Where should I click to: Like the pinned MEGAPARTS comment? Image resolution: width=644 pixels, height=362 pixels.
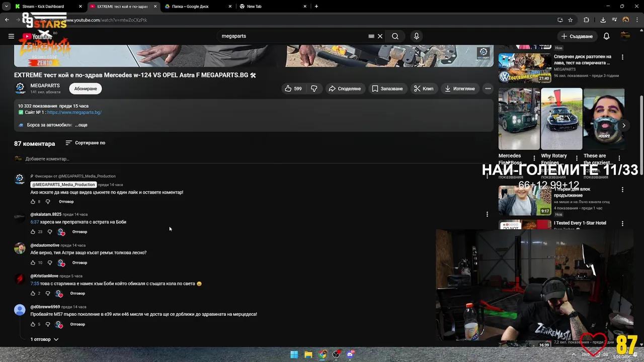point(33,202)
